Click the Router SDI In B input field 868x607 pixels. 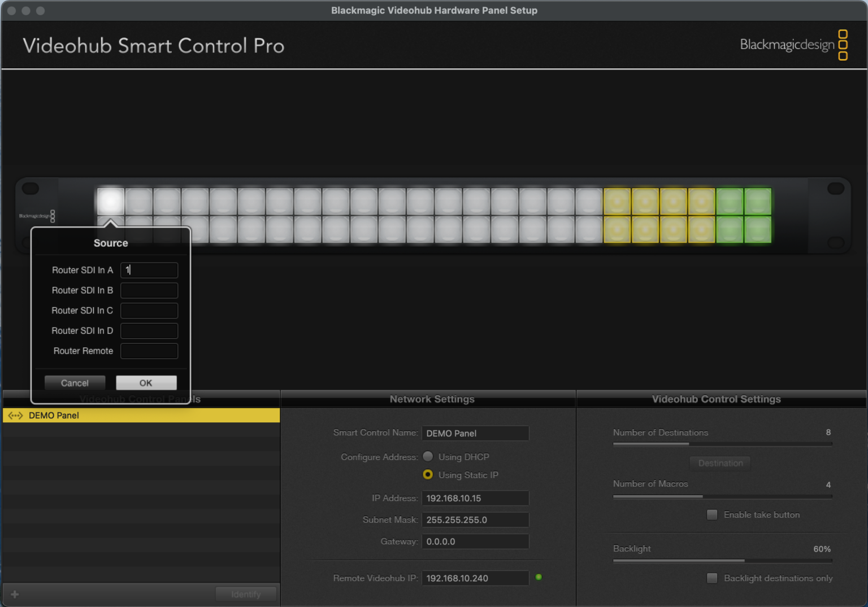click(149, 290)
